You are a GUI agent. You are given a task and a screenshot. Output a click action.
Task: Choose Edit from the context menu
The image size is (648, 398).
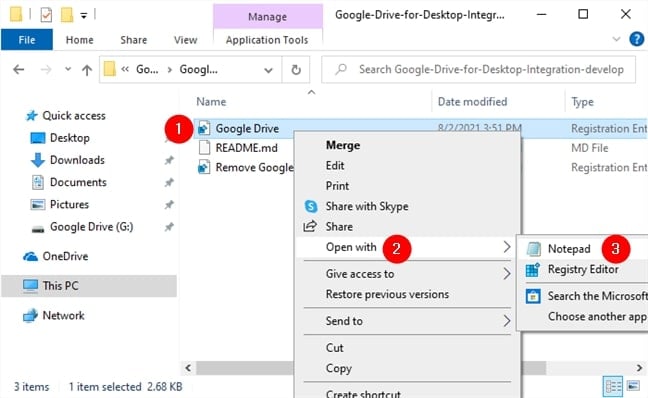pos(335,166)
